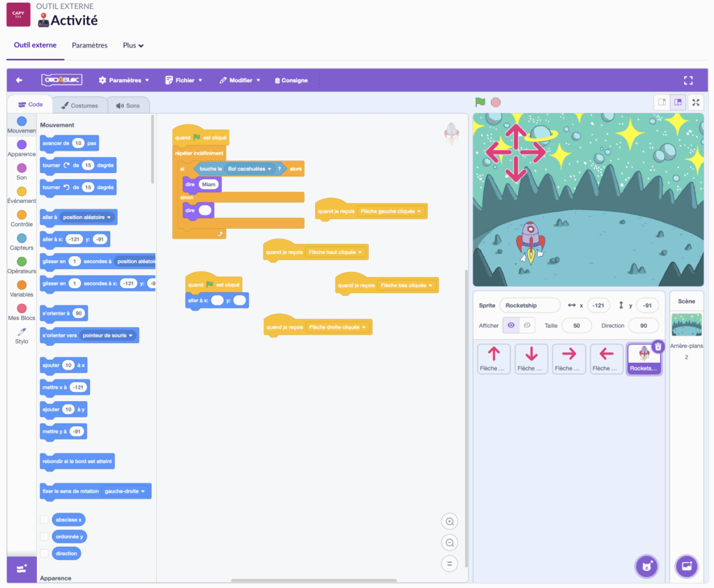Viewport: 714px width, 588px height.
Task: Switch to the Sons tab
Action: (x=128, y=105)
